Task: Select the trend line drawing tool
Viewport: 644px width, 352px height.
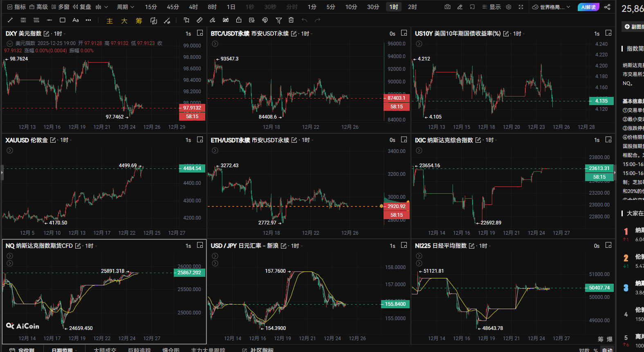Action: 10,20
